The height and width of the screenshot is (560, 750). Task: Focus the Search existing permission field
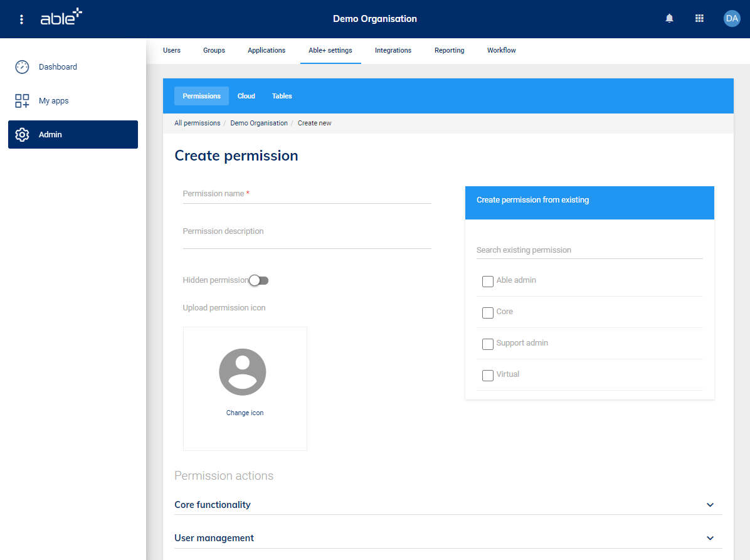[x=589, y=250]
